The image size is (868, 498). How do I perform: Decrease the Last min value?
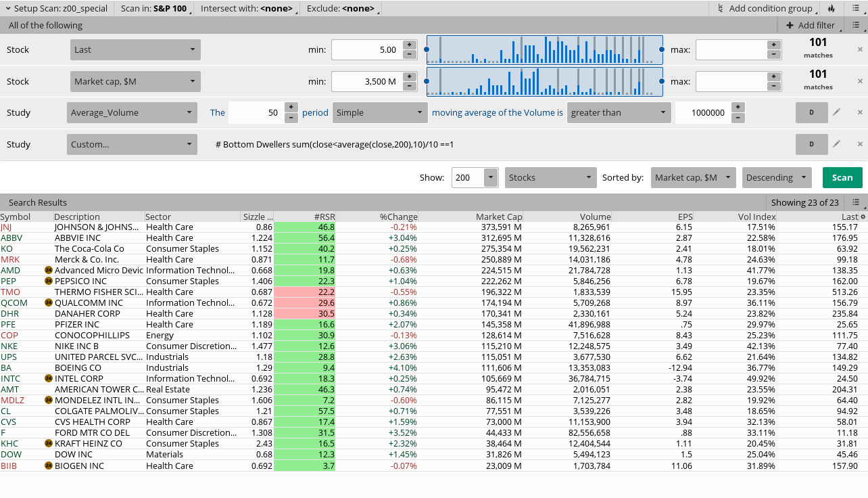tap(409, 54)
